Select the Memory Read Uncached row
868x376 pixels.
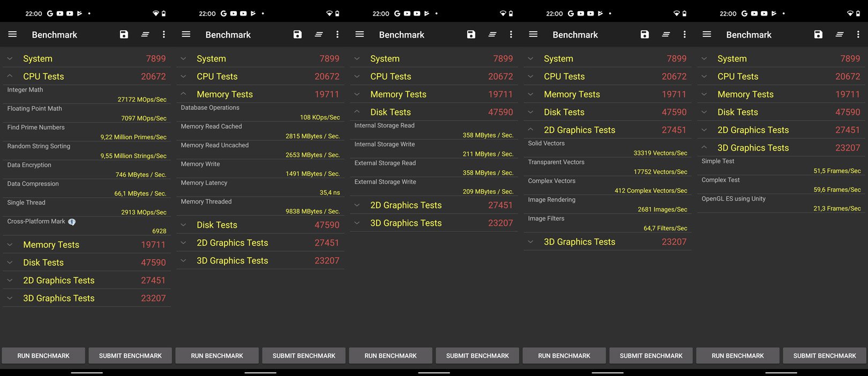point(260,150)
